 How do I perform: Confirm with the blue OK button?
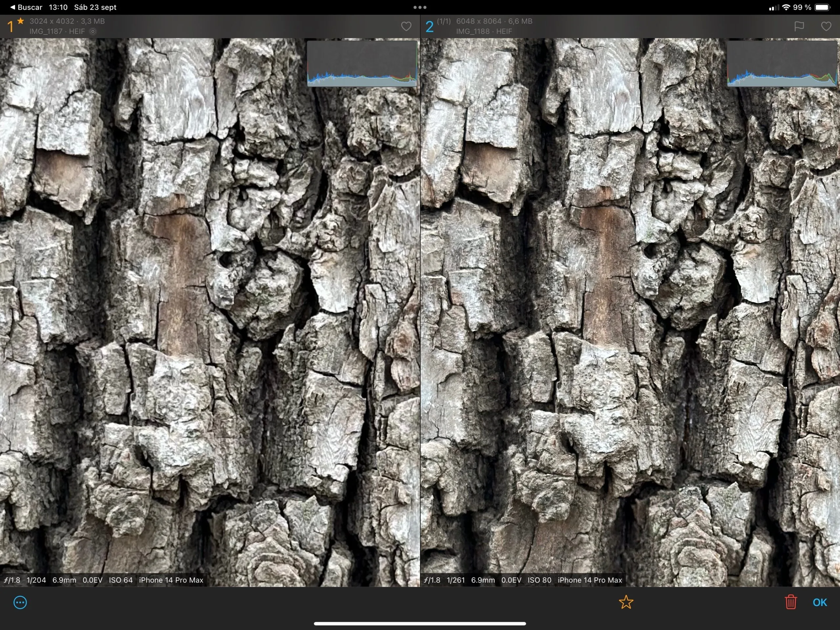820,603
